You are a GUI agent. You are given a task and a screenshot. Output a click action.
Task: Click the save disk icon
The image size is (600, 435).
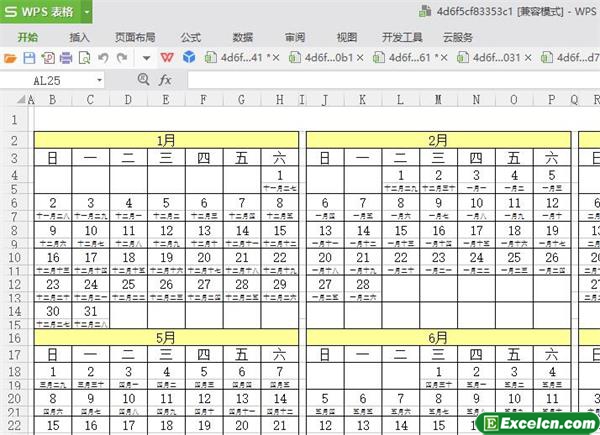click(x=29, y=58)
